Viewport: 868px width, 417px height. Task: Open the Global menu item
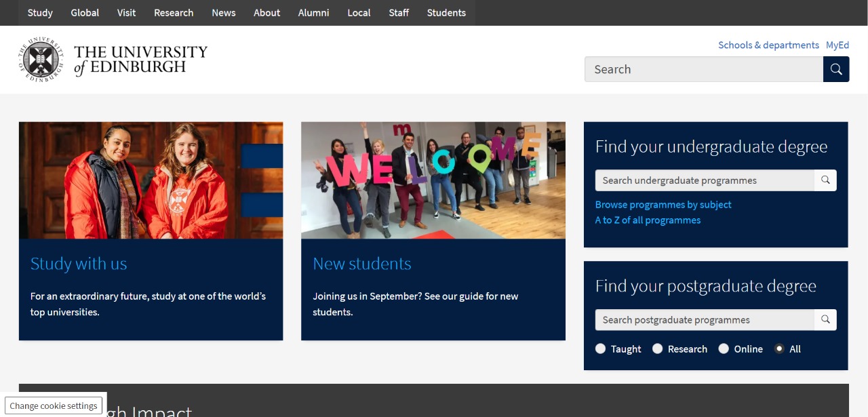tap(85, 13)
